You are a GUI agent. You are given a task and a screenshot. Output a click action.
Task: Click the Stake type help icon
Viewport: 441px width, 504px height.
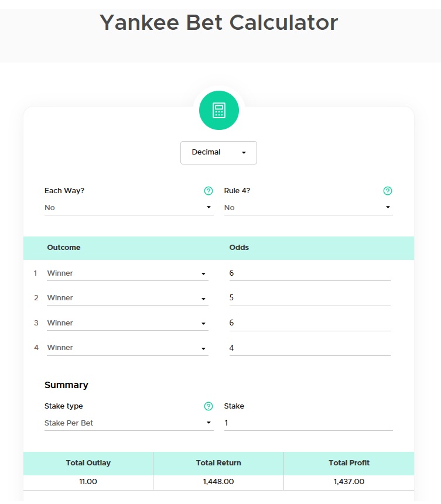pyautogui.click(x=208, y=406)
